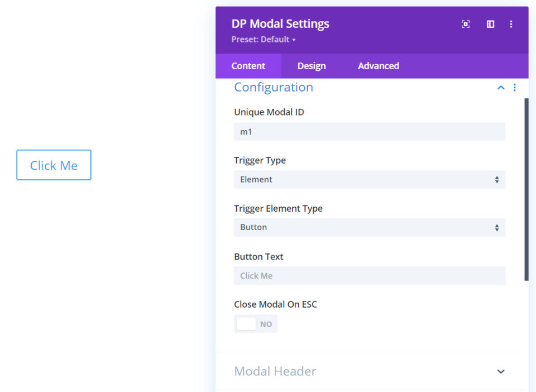This screenshot has width=536, height=392.
Task: Switch to the Design tab
Action: click(x=312, y=66)
